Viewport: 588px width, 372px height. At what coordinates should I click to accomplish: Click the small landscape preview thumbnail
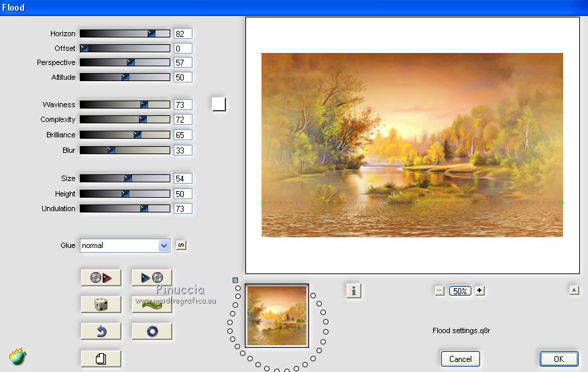pos(277,316)
